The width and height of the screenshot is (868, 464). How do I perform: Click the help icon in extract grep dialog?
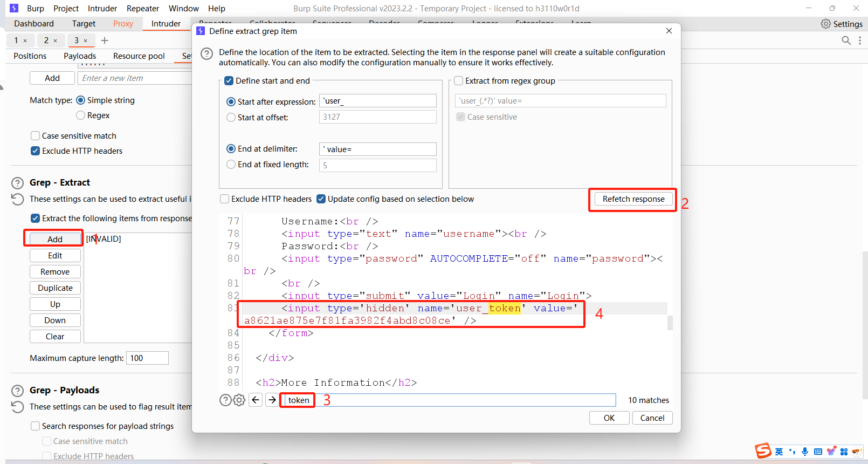click(206, 53)
